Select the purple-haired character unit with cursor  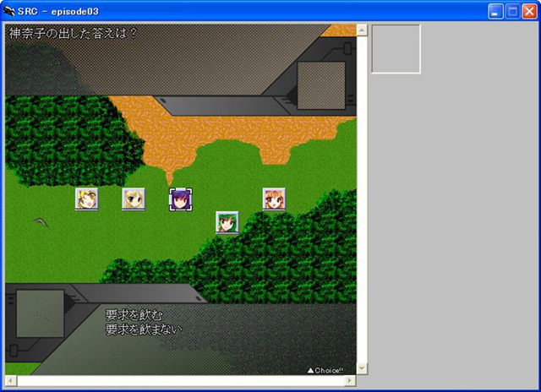pyautogui.click(x=180, y=199)
